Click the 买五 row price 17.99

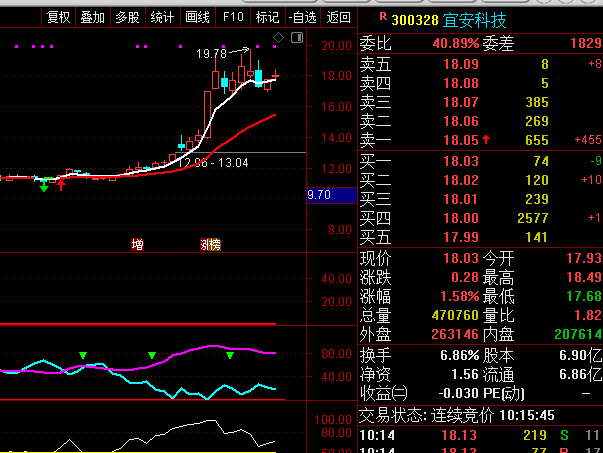click(x=461, y=237)
